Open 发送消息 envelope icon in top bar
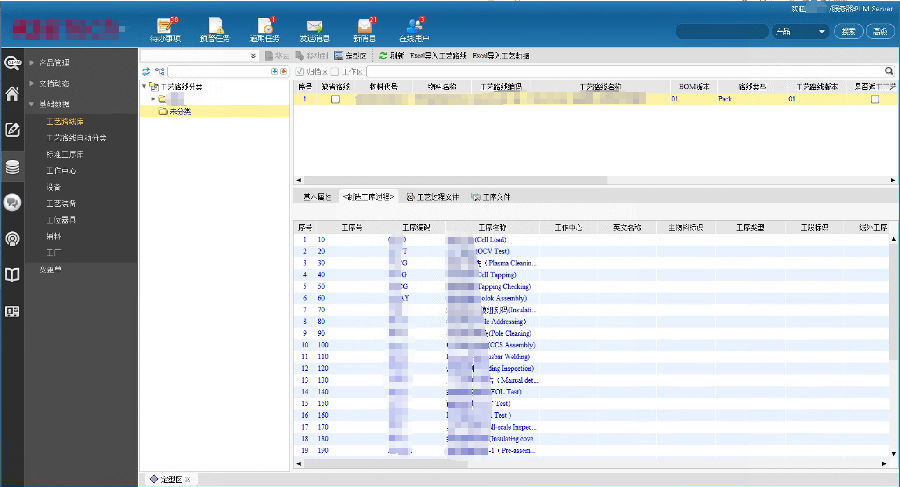900x487 pixels. pyautogui.click(x=315, y=29)
